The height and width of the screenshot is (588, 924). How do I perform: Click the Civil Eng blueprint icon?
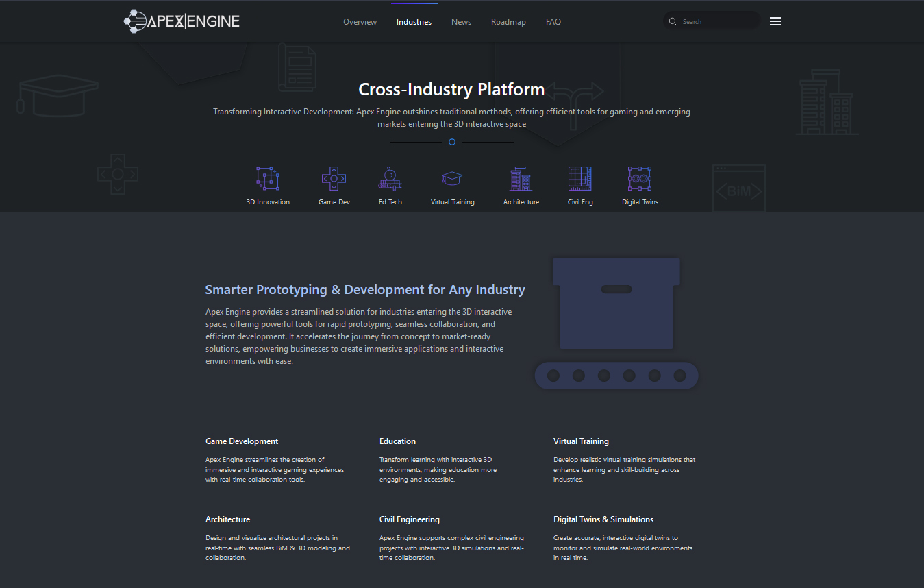point(579,179)
